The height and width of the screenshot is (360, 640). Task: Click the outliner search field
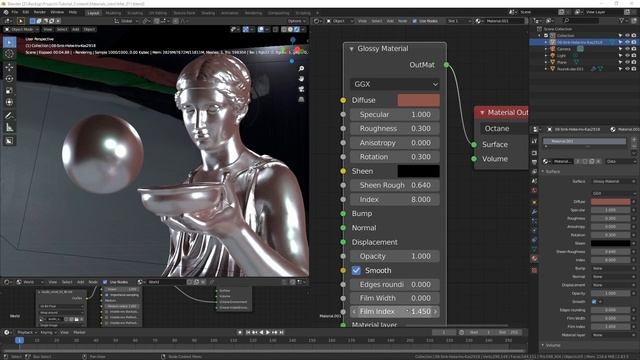580,20
